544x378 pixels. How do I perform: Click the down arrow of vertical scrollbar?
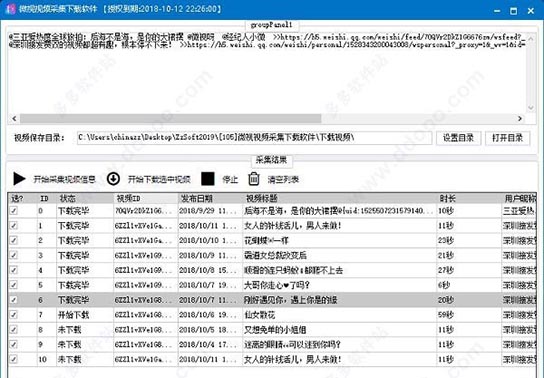click(x=530, y=108)
